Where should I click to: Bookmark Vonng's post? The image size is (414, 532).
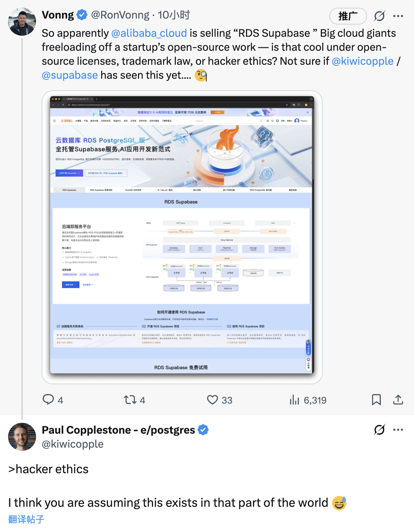pyautogui.click(x=376, y=400)
